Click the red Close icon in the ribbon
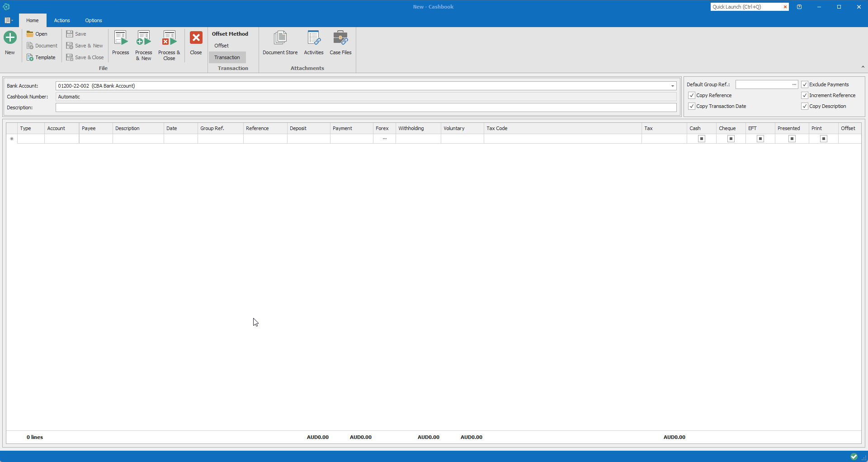868x462 pixels. [x=196, y=38]
